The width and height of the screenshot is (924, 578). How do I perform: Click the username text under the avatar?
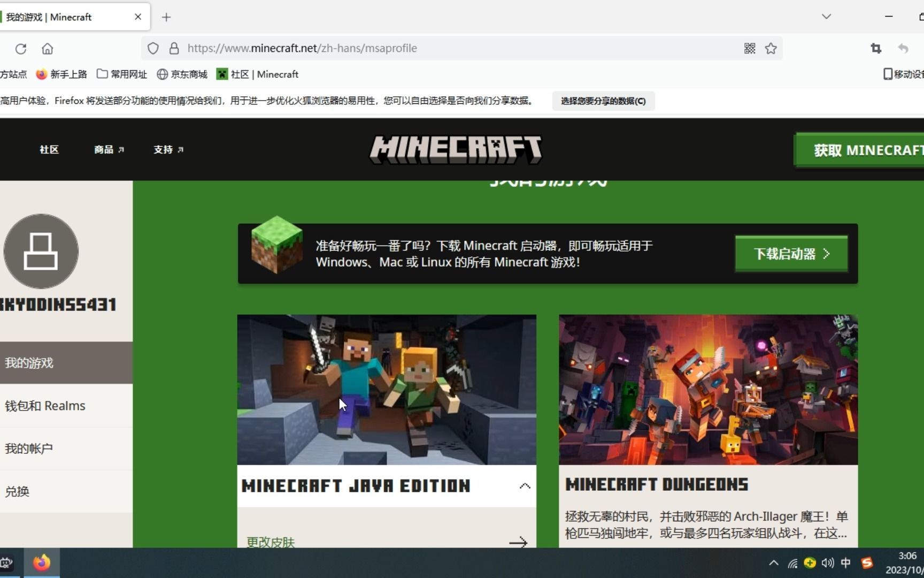pos(58,305)
